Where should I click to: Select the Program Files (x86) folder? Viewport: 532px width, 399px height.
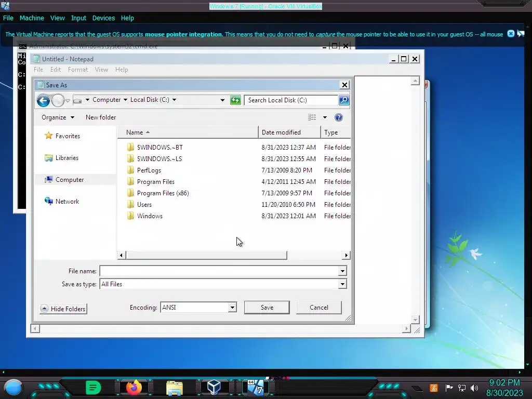coord(163,193)
